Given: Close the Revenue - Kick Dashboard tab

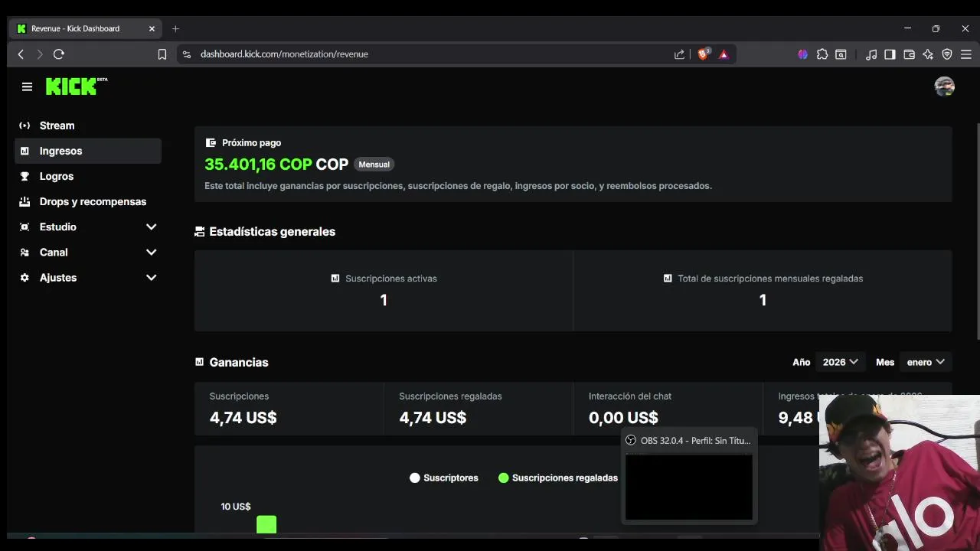Looking at the screenshot, I should [x=152, y=28].
